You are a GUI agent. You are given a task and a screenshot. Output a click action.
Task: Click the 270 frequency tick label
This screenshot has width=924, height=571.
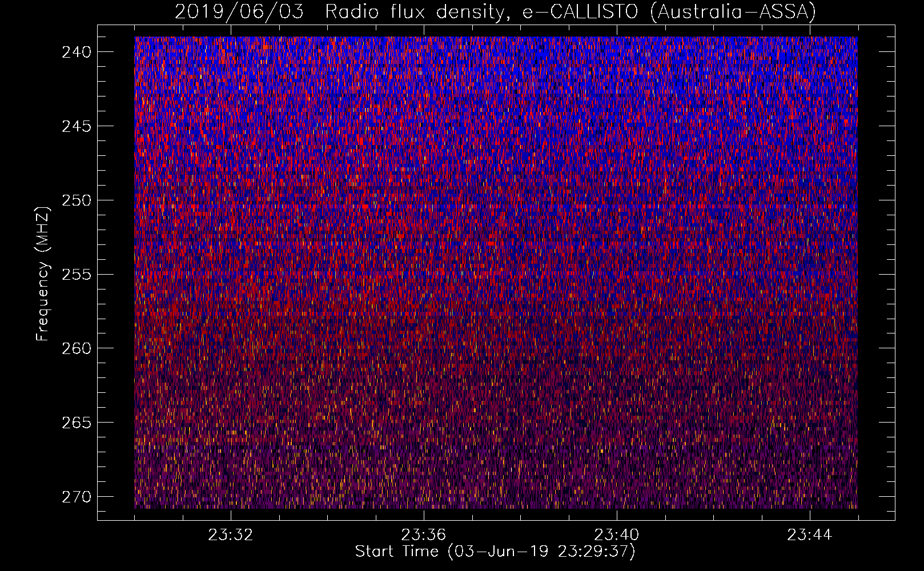pyautogui.click(x=77, y=497)
